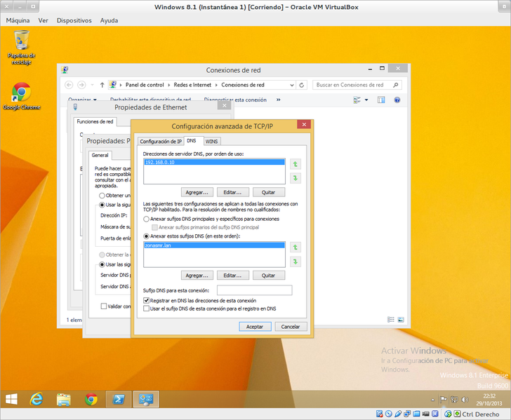Open the Windows Start button
The width and height of the screenshot is (511, 420).
pos(11,399)
